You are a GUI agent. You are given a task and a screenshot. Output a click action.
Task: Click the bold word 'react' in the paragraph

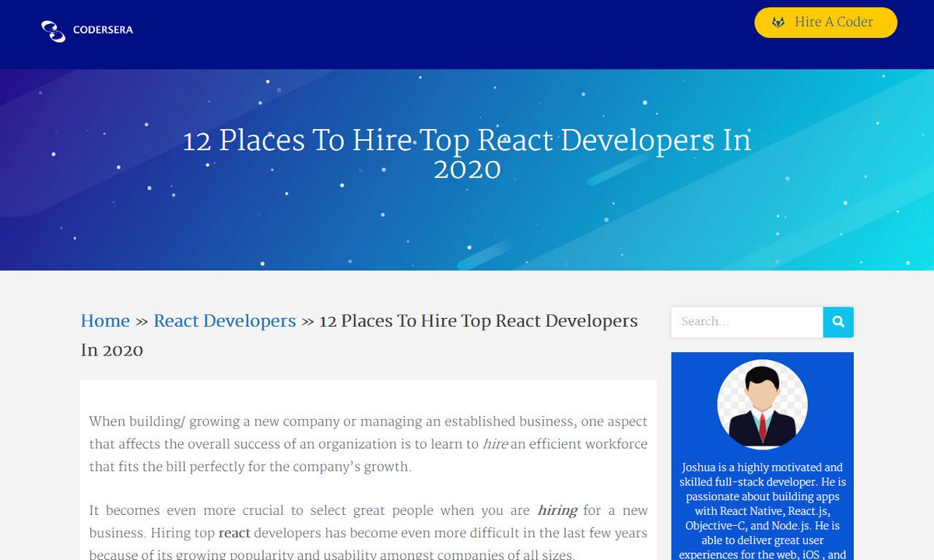(x=234, y=534)
